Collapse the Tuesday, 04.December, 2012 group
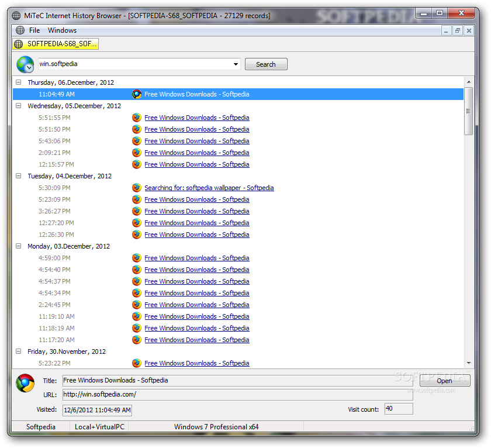 (x=19, y=176)
